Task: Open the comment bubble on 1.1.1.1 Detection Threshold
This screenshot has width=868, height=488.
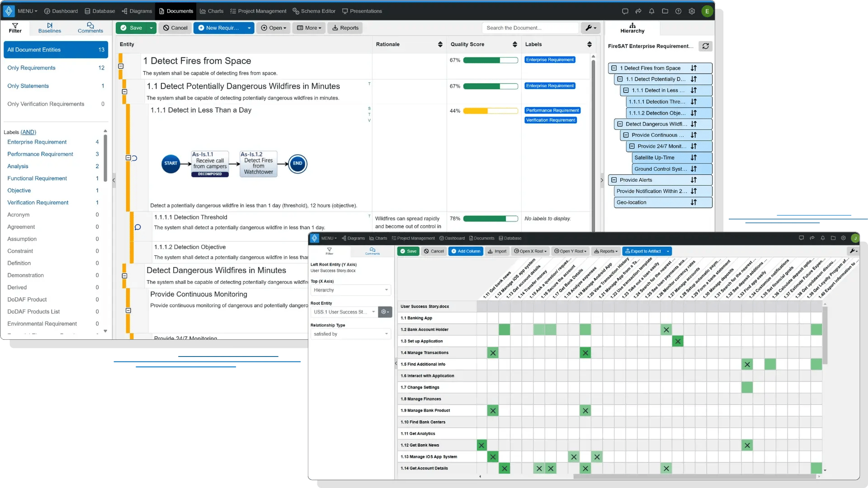Action: (137, 227)
